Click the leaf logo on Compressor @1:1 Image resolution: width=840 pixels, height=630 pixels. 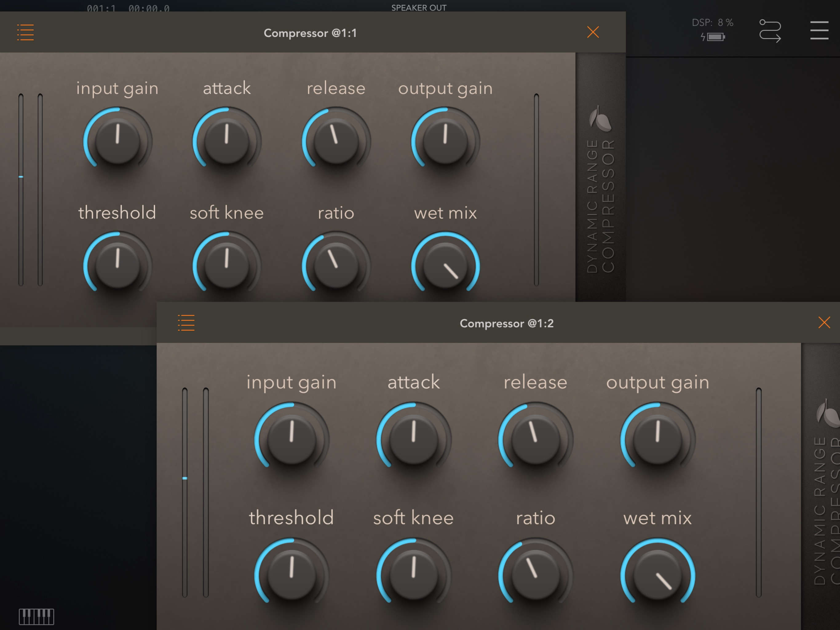[600, 119]
